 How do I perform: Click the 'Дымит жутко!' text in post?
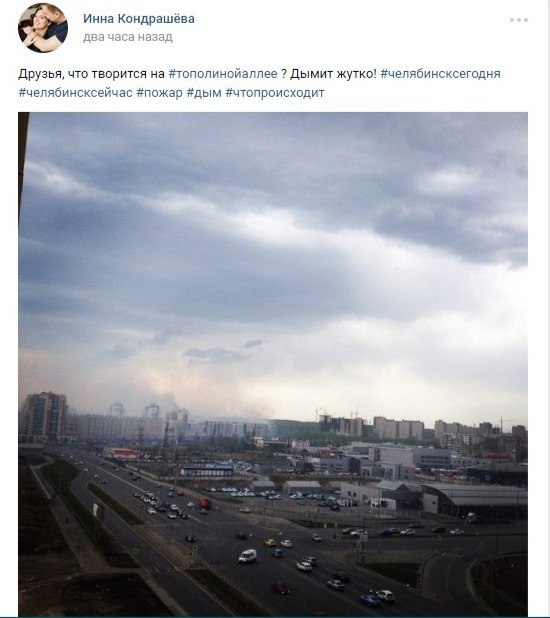pos(334,74)
